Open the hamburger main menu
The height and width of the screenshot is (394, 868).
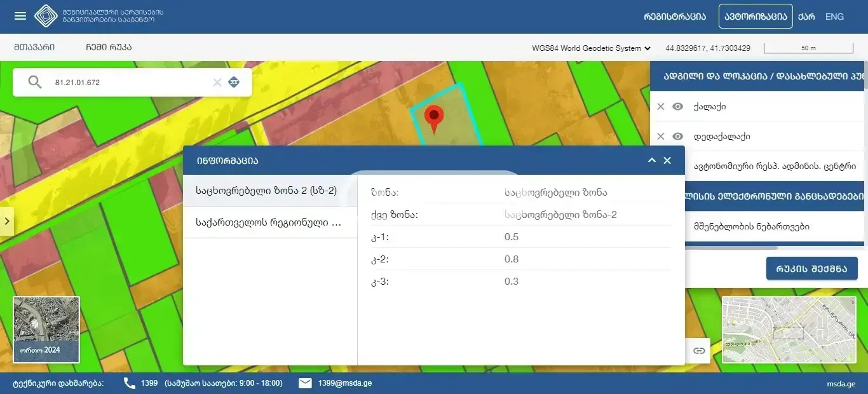coord(20,16)
